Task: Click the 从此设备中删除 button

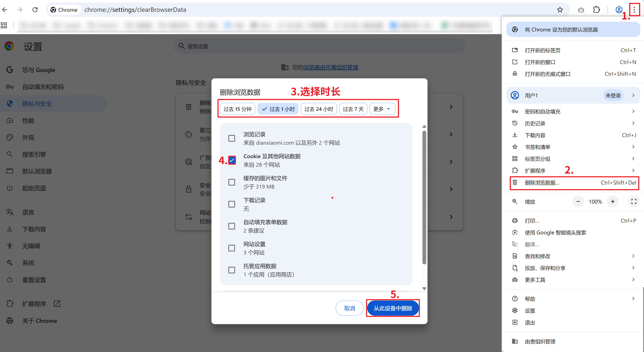Action: 392,308
